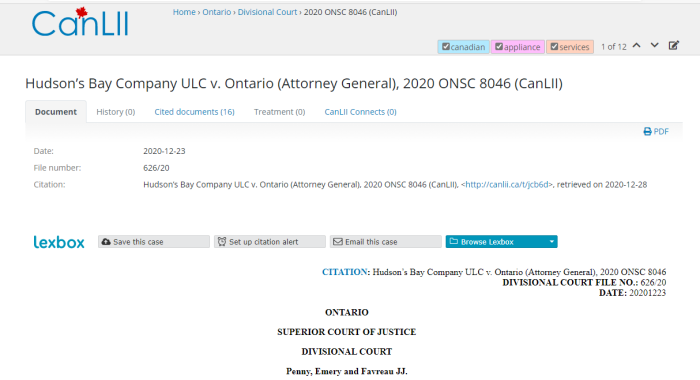Click the 'DIVISIONAL COURT FILE NO.' line
The image size is (700, 380).
pyautogui.click(x=584, y=282)
